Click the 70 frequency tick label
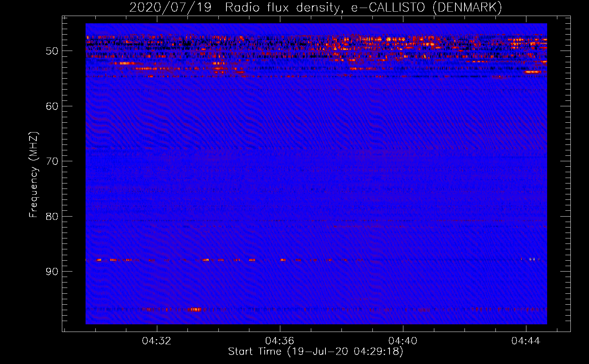Screen dimensions: 589x364 pos(52,161)
